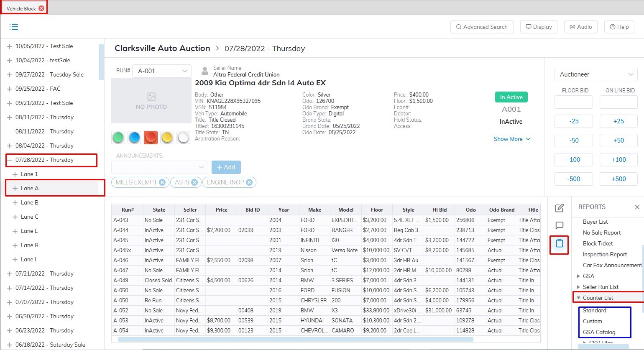
Task: Close the Reports panel
Action: 637,207
